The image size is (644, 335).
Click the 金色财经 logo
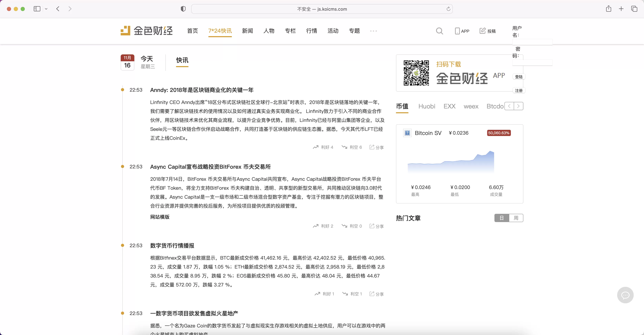[x=146, y=30]
